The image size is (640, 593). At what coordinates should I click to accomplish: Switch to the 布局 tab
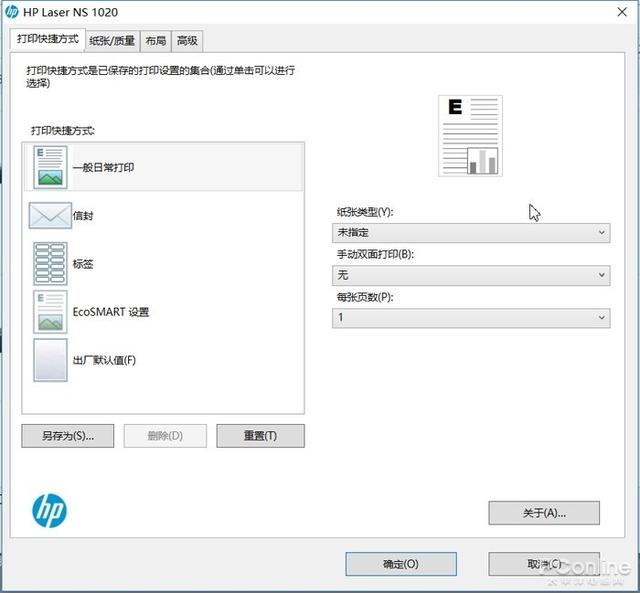(x=156, y=41)
